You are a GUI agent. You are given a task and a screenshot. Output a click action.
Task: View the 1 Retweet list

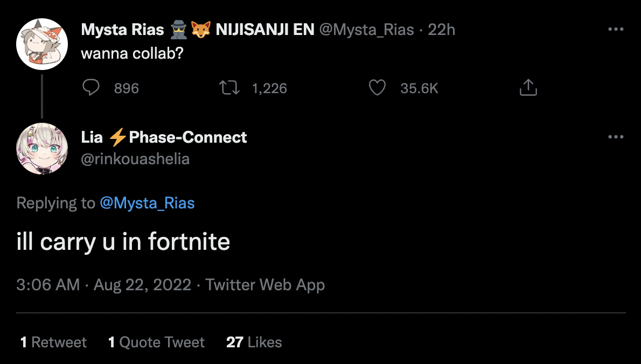tap(53, 342)
